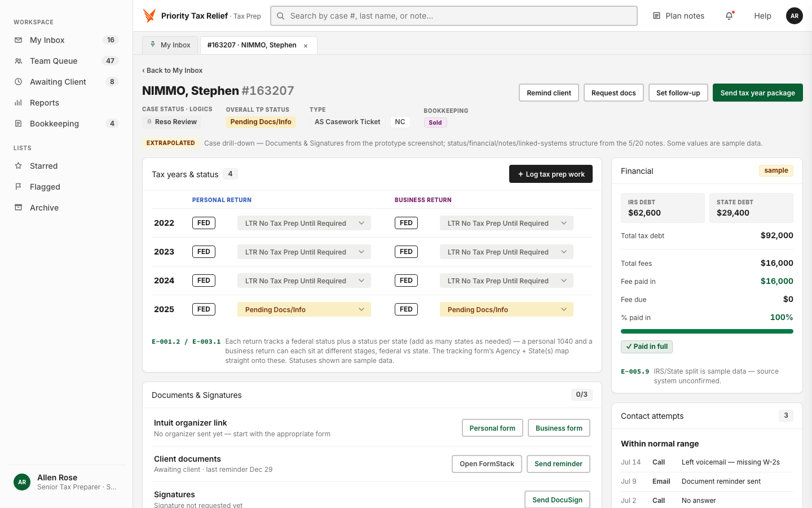This screenshot has width=812, height=508.
Task: Toggle the 2025 business FED chip
Action: pyautogui.click(x=406, y=309)
